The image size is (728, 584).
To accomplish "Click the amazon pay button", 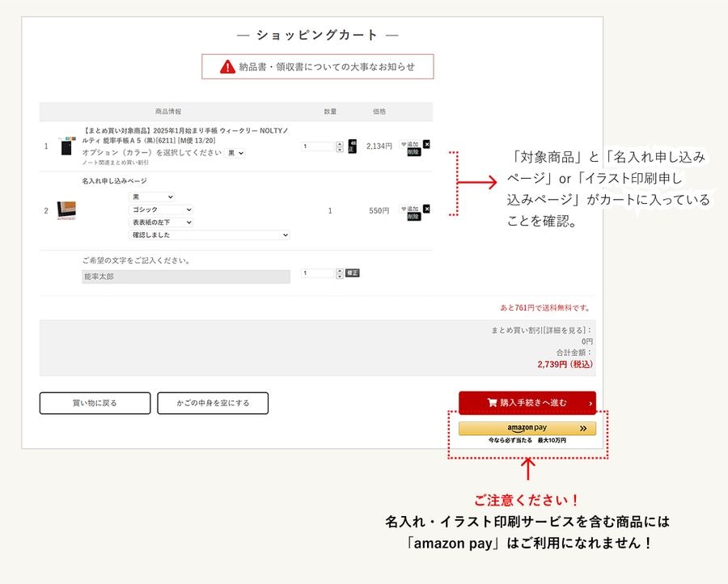I will point(527,429).
